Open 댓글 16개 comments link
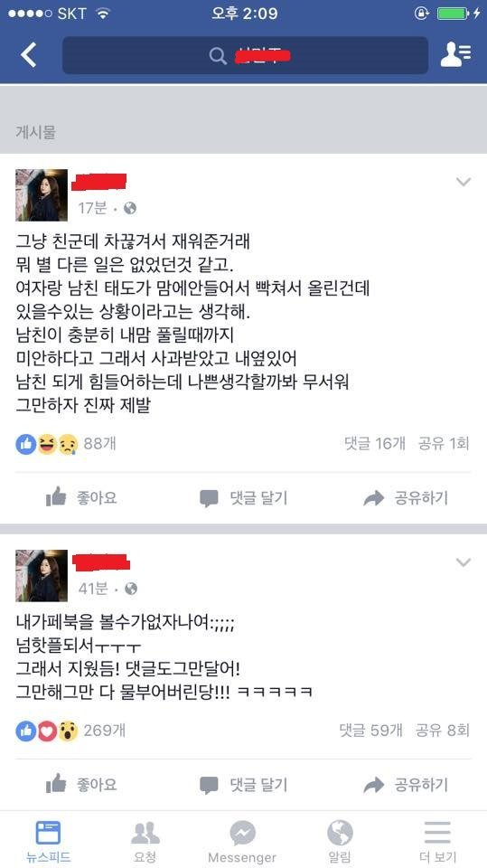 tap(375, 443)
